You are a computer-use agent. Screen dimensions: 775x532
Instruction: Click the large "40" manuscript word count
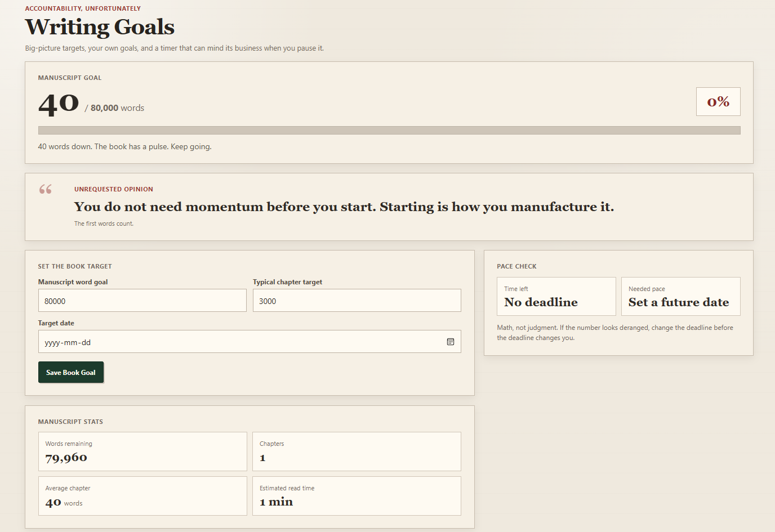tap(59, 104)
